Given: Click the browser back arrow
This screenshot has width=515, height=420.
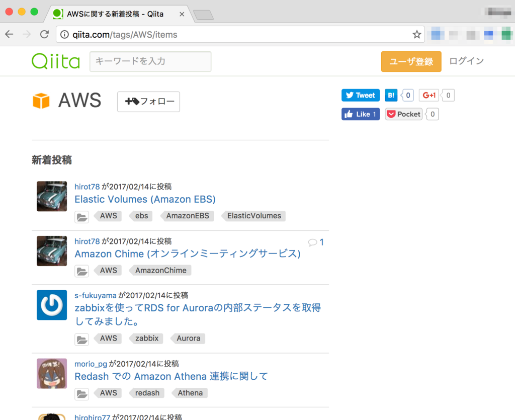Looking at the screenshot, I should click(9, 34).
